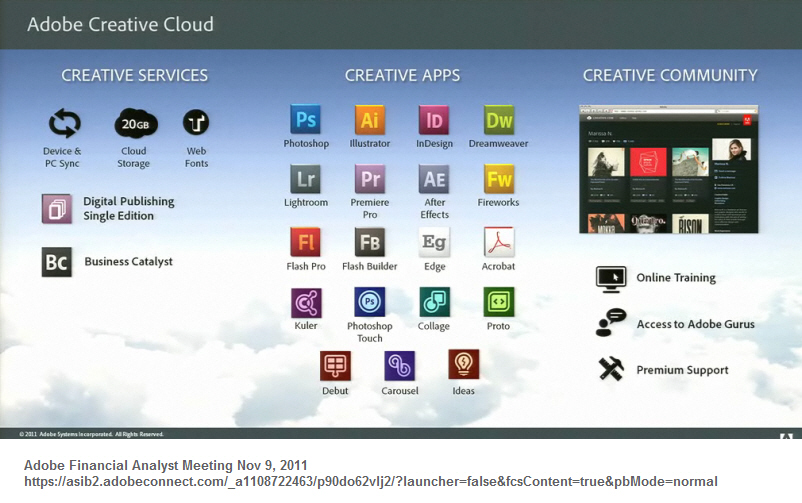Select the Lightroom Lr icon
The image size is (802, 503).
pyautogui.click(x=305, y=179)
